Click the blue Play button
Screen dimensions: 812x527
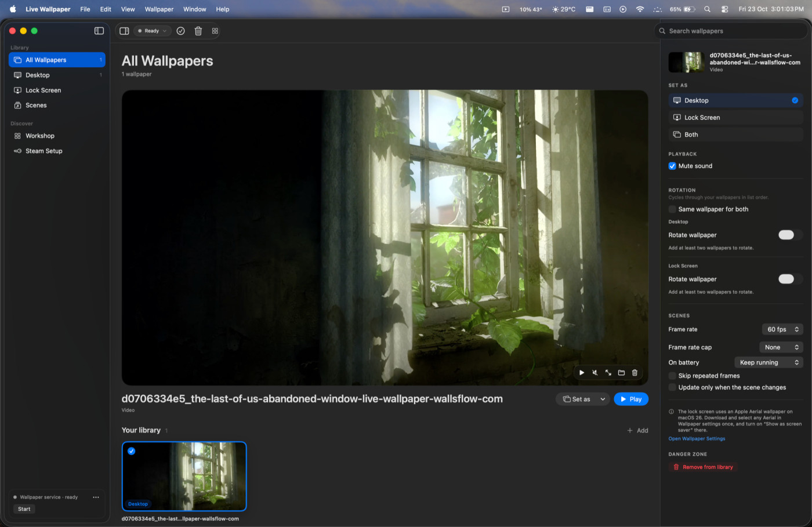point(631,399)
